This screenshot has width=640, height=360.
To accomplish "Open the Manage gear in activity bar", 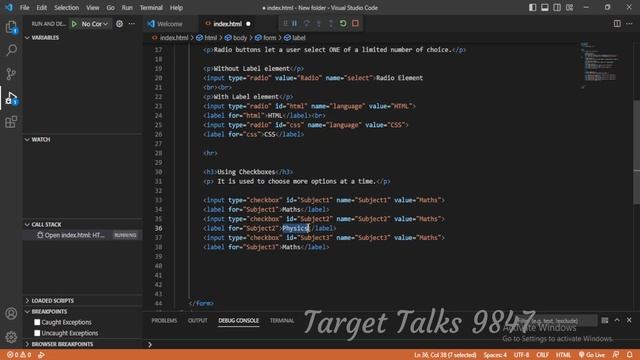I will pos(11,337).
